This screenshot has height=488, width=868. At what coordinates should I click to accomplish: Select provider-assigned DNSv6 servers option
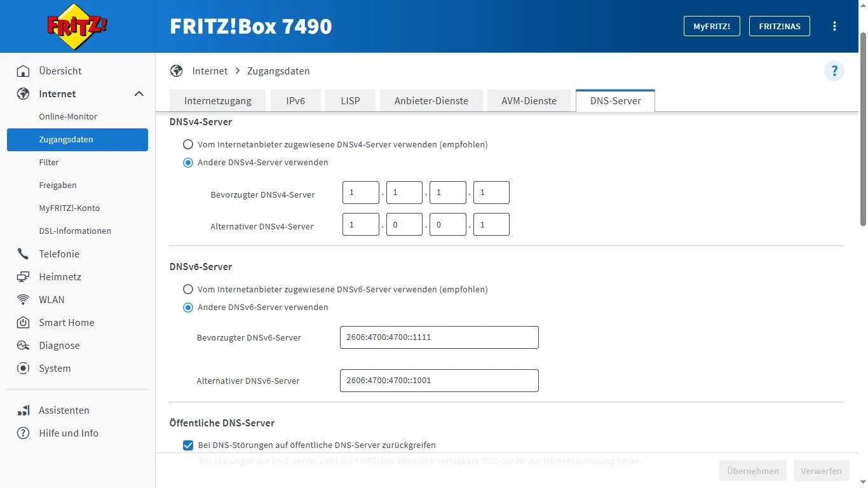pos(188,290)
